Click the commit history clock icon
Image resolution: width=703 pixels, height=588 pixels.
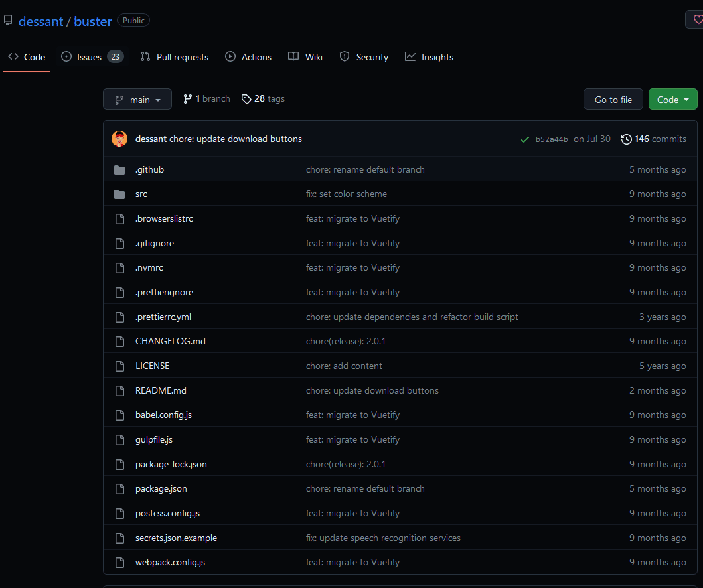click(626, 139)
